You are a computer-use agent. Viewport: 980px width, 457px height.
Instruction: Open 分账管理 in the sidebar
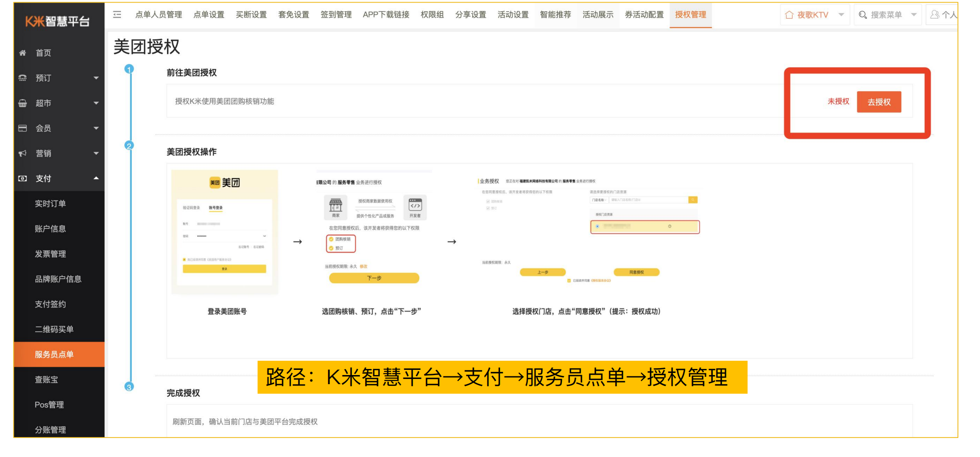[50, 430]
